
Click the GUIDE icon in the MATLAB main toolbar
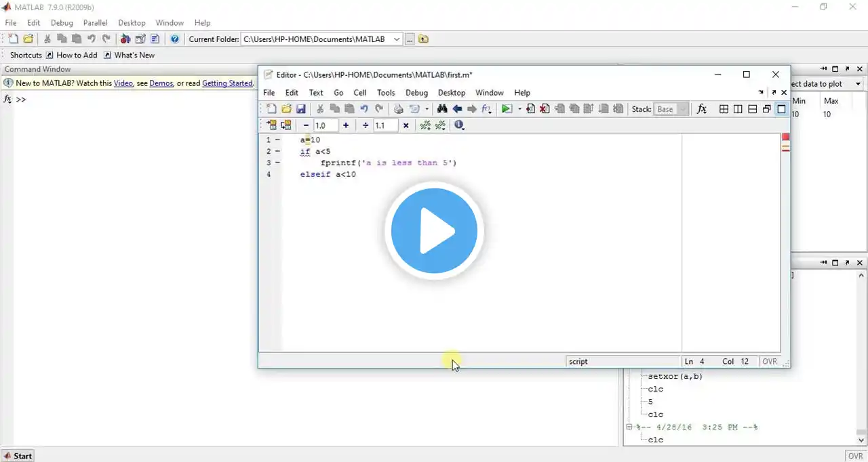(140, 39)
